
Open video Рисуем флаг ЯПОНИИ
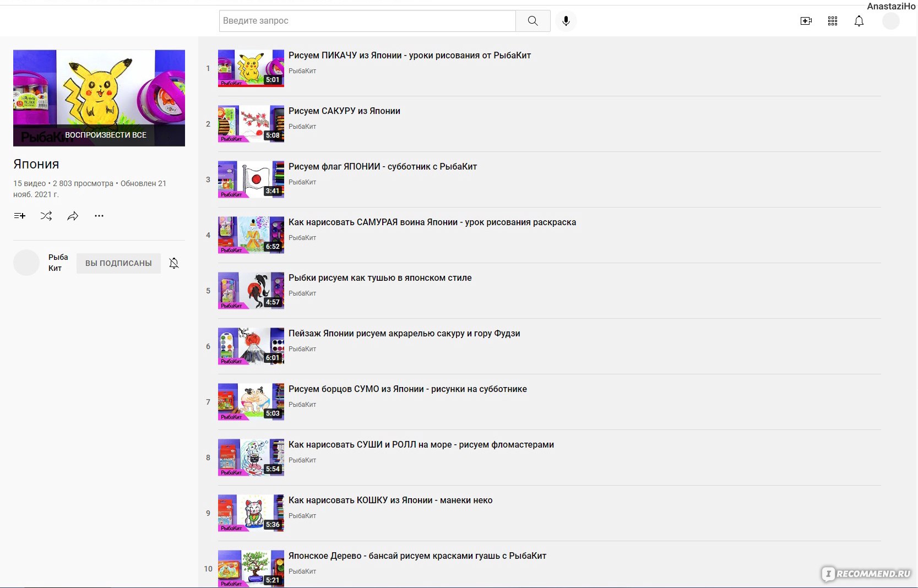(x=383, y=166)
